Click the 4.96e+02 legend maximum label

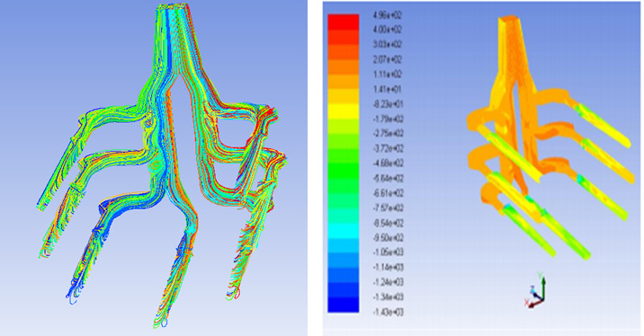point(388,15)
